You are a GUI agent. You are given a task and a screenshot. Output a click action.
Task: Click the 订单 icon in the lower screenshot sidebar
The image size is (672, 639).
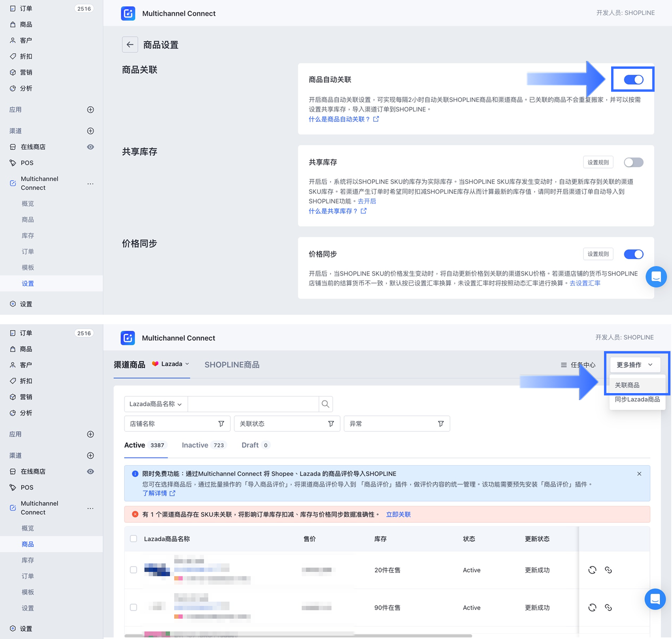point(13,333)
